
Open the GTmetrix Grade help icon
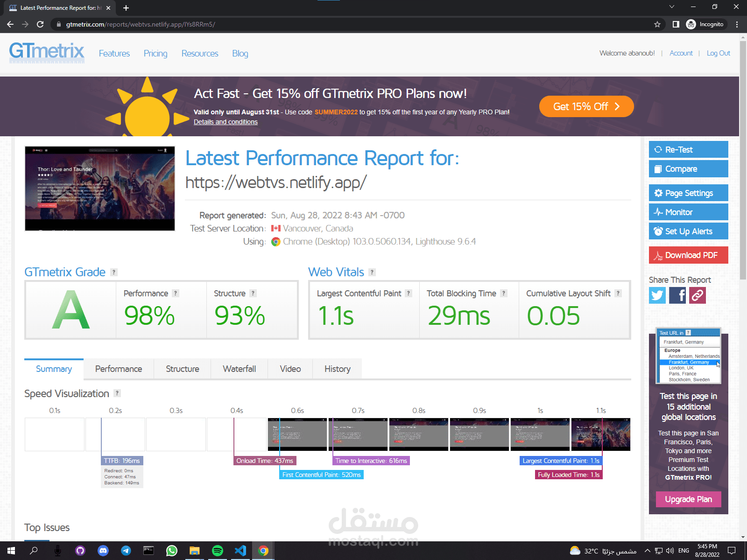point(114,273)
